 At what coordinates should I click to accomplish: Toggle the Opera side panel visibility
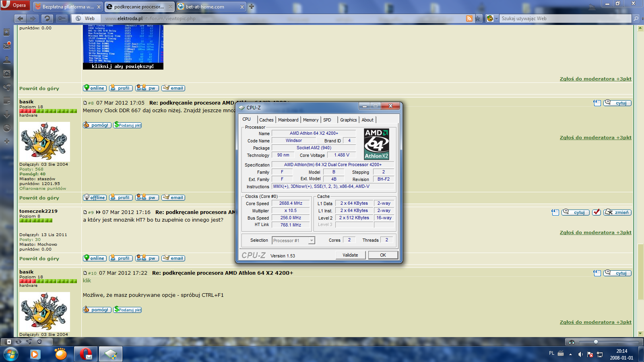[x=8, y=342]
